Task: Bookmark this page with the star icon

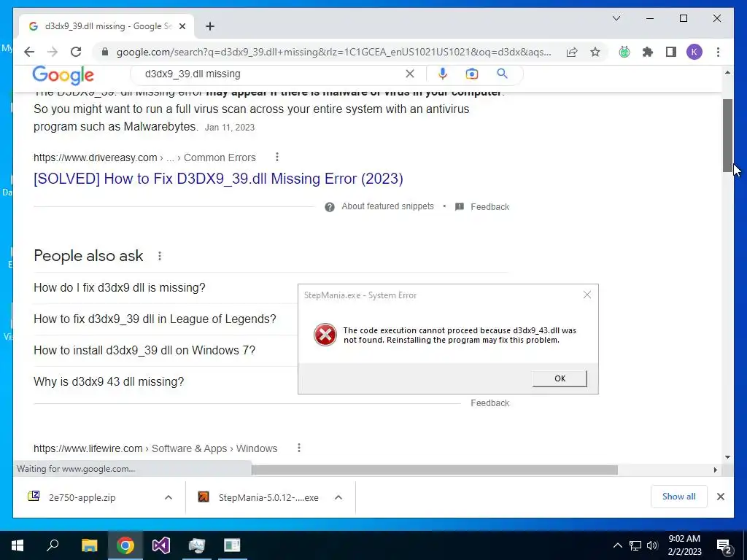Action: (595, 52)
